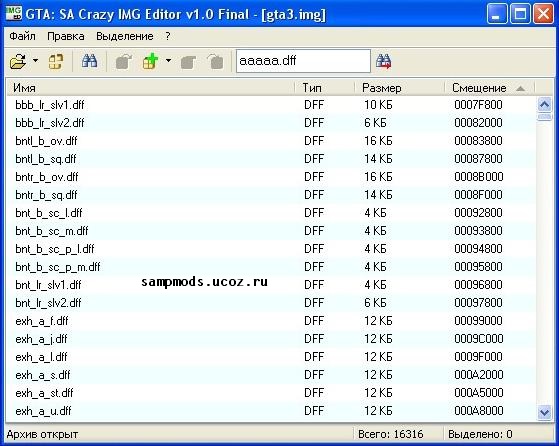559x446 pixels.
Task: Minimize the Crazy IMG Editor window
Action: click(496, 14)
